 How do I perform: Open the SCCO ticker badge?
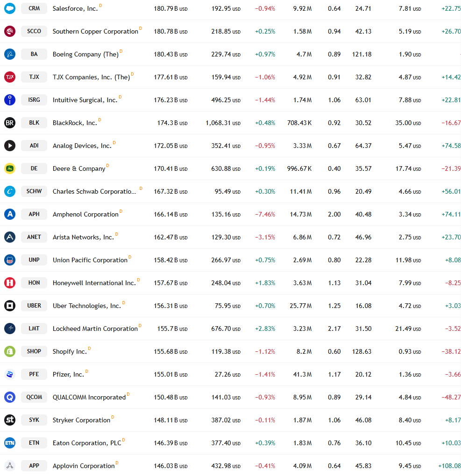pyautogui.click(x=34, y=31)
